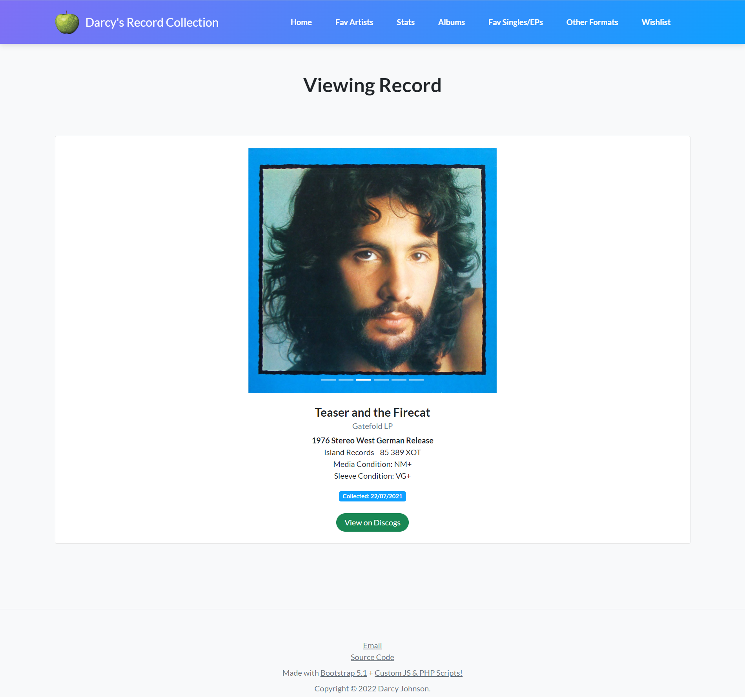Open the Email footer link
Viewport: 745px width, 700px height.
[372, 645]
